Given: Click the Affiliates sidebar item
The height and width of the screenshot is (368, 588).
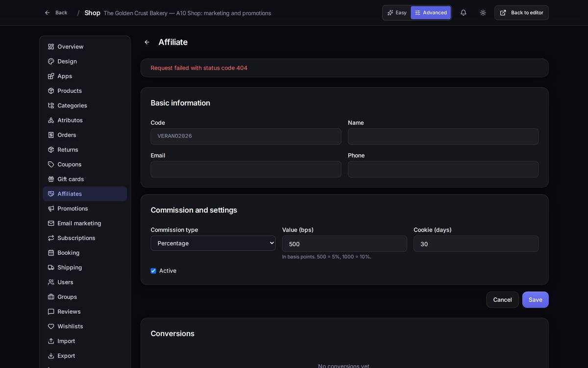Looking at the screenshot, I should 85,194.
